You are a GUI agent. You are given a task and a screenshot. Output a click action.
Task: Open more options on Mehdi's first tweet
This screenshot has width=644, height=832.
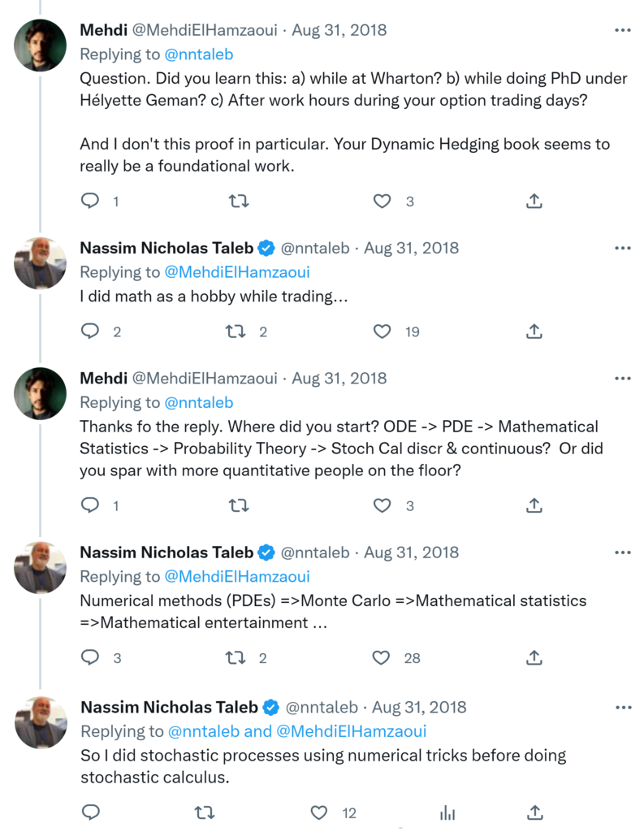point(623,31)
